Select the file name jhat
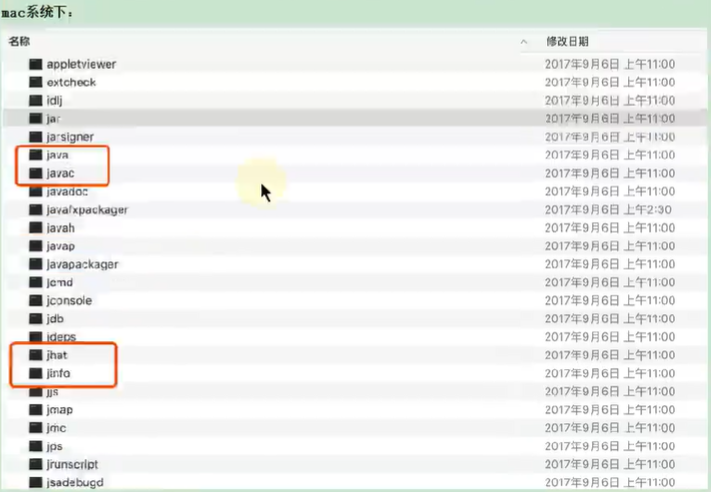This screenshot has height=492, width=711. (57, 355)
